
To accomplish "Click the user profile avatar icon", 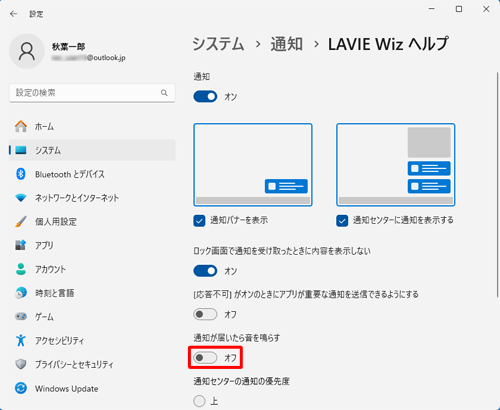I will click(x=27, y=51).
